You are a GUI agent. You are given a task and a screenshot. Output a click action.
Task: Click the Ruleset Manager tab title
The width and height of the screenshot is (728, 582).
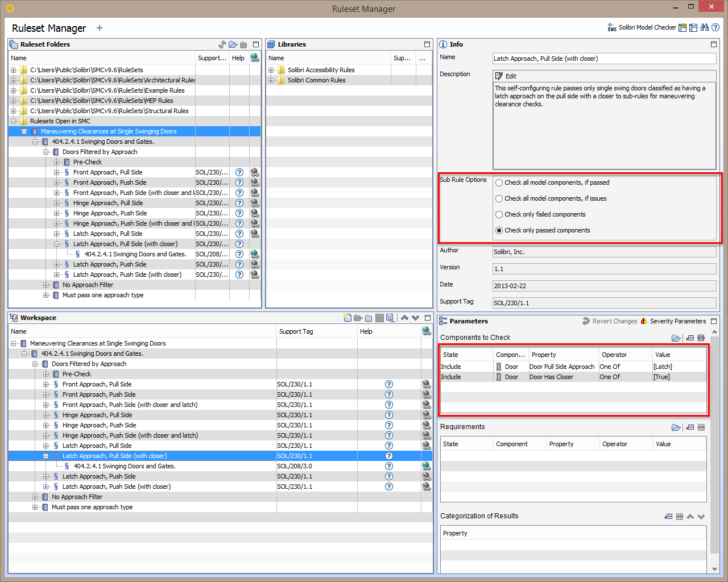(49, 28)
